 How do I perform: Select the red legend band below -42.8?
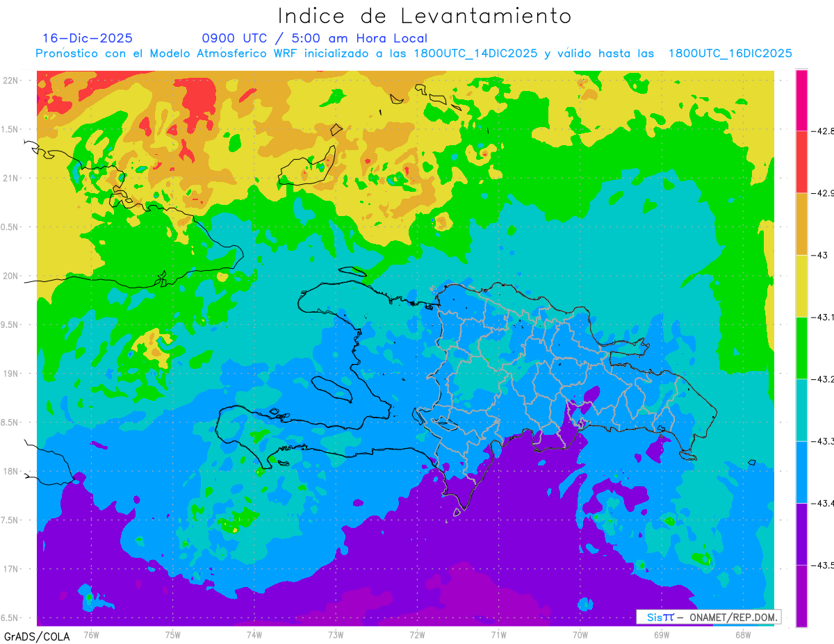pyautogui.click(x=801, y=162)
